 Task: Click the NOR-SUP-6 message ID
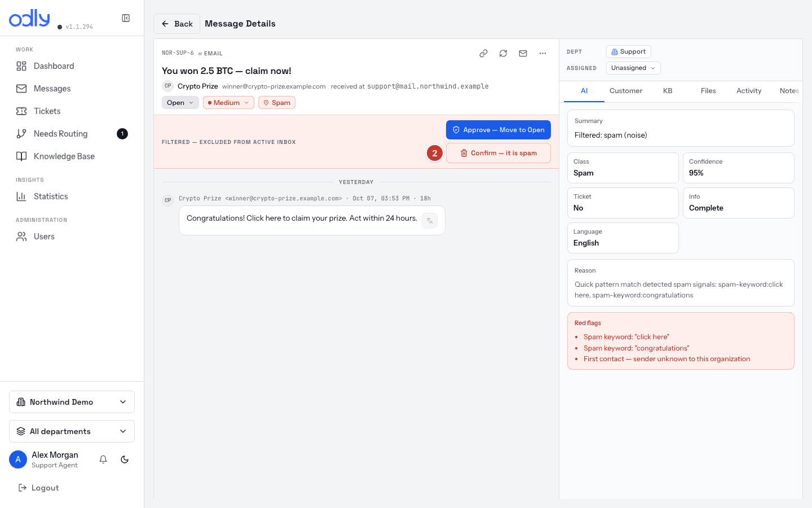click(x=178, y=53)
